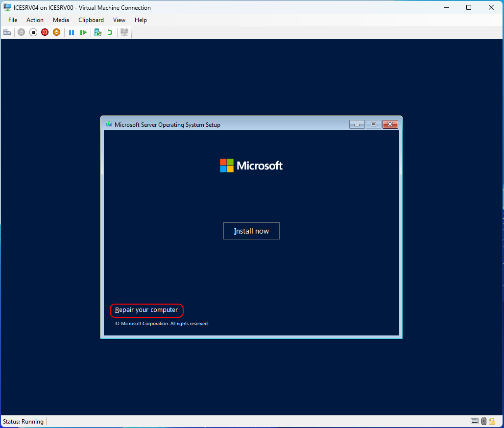The height and width of the screenshot is (428, 504).
Task: Close the Server Operating System Setup window
Action: [x=390, y=124]
